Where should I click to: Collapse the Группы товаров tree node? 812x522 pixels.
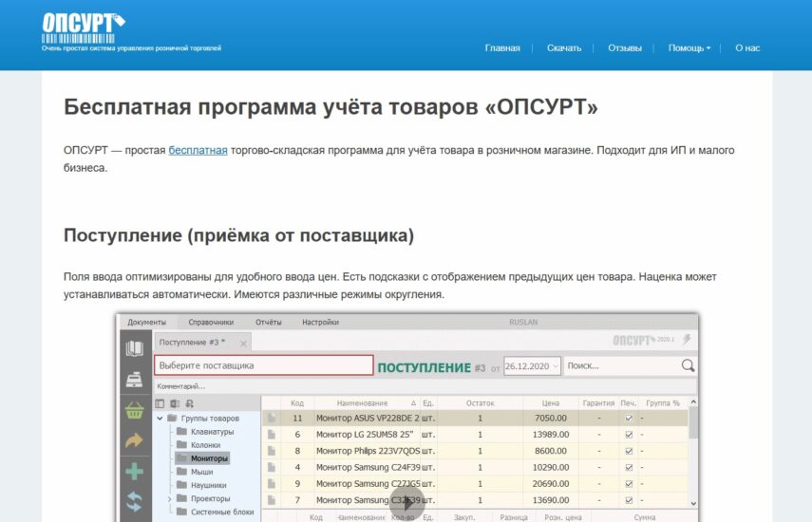pyautogui.click(x=160, y=418)
